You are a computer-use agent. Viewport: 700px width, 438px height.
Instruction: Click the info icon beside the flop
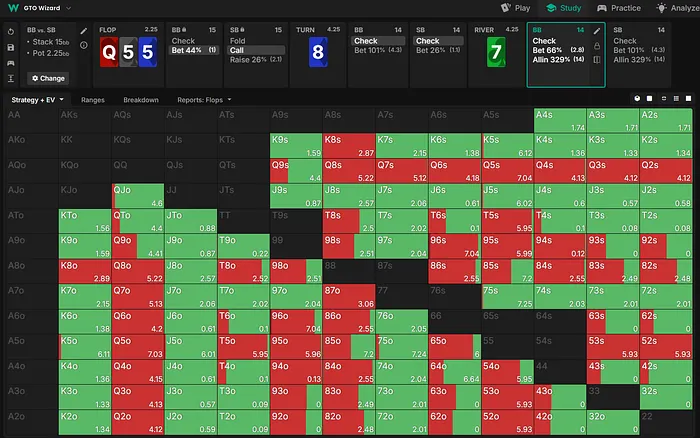(83, 45)
